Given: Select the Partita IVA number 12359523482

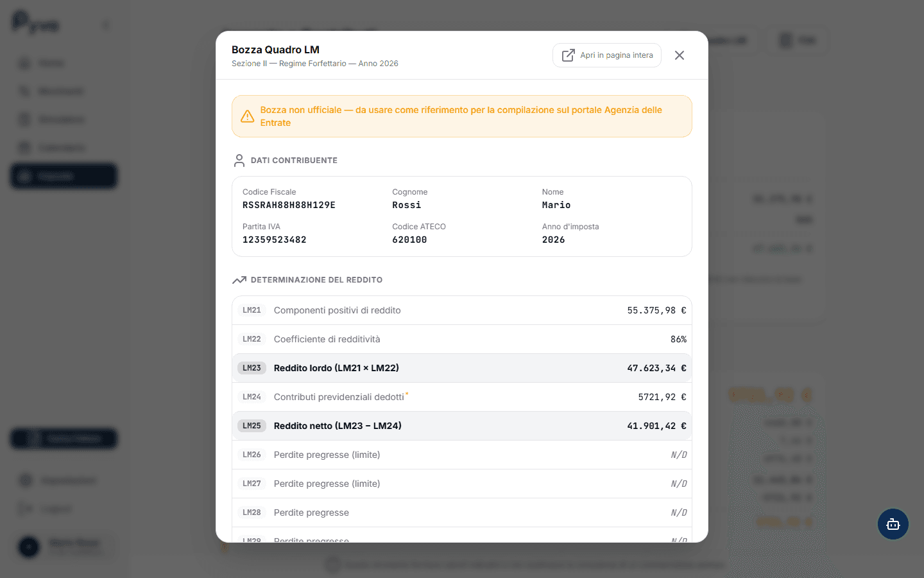Looking at the screenshot, I should click(274, 240).
